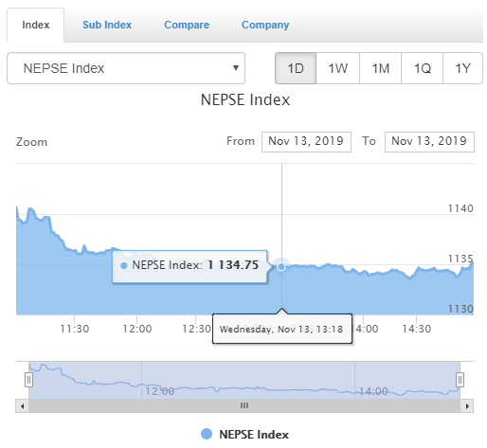Toggle the NEPSE Index legend series

click(245, 435)
